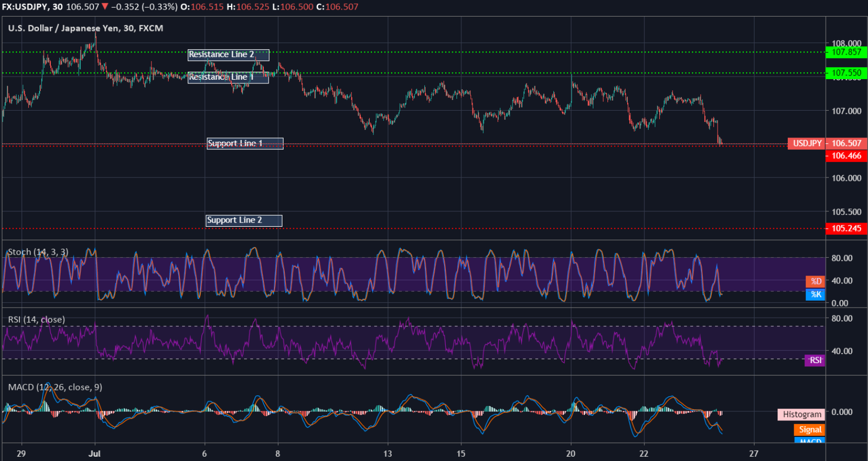Viewport: 868px width, 461px height.
Task: Click the 13 date label on time axis
Action: pyautogui.click(x=387, y=454)
